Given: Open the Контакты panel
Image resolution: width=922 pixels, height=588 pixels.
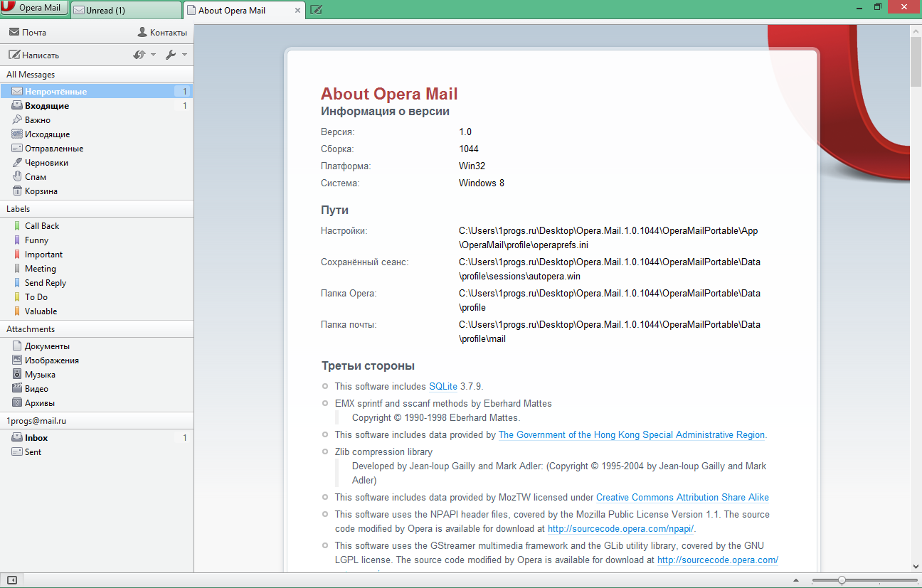Looking at the screenshot, I should click(x=161, y=32).
